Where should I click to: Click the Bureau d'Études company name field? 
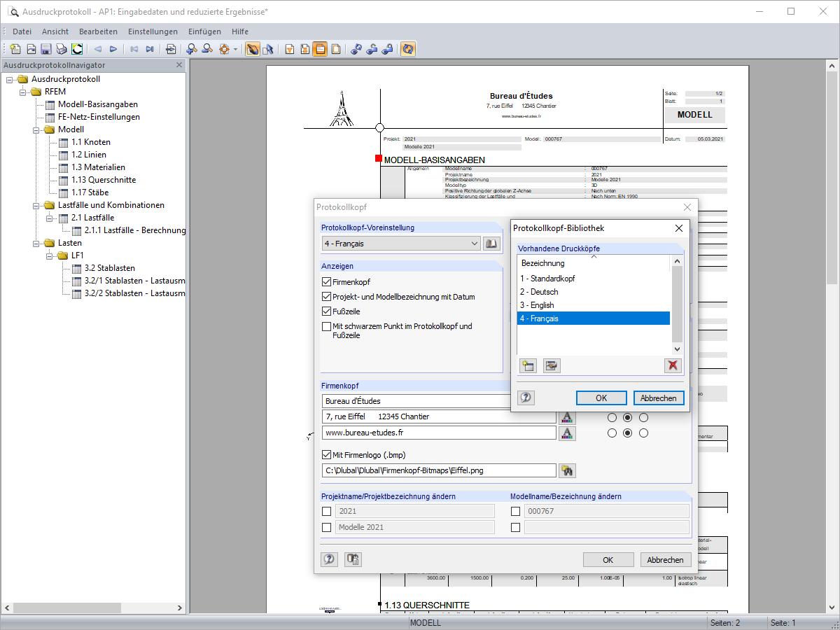click(416, 401)
